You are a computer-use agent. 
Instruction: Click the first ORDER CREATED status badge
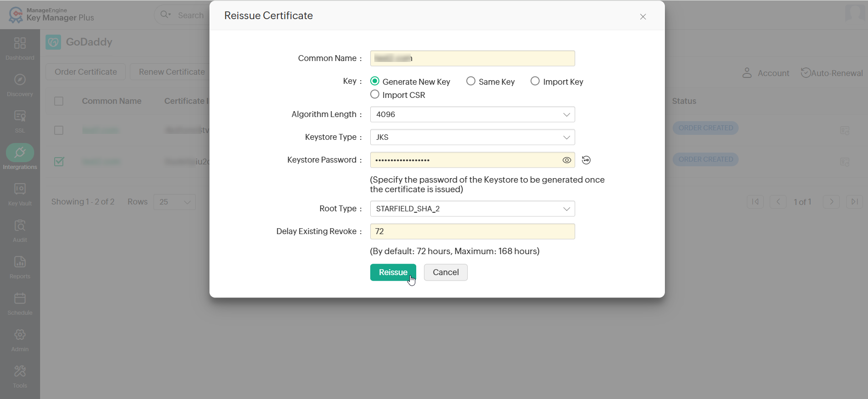pyautogui.click(x=705, y=128)
